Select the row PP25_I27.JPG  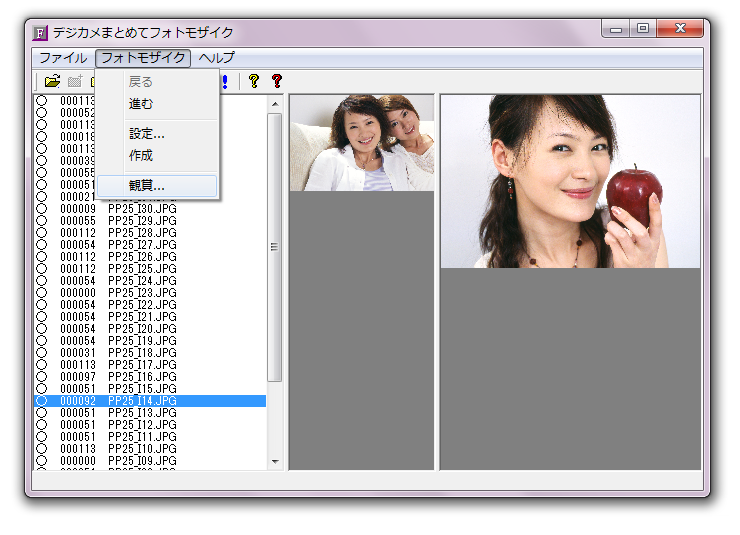click(150, 245)
